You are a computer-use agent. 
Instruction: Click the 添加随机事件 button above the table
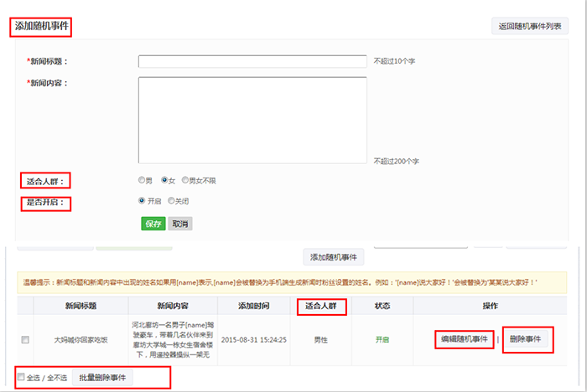tap(334, 257)
